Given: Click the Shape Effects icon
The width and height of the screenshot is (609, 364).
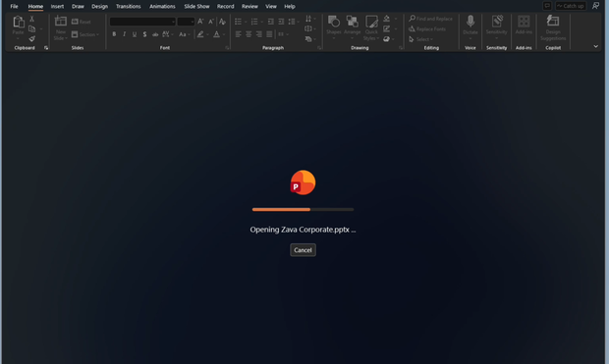Looking at the screenshot, I should tap(386, 39).
